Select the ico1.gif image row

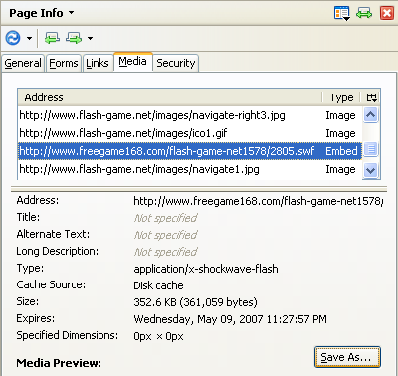coord(189,133)
